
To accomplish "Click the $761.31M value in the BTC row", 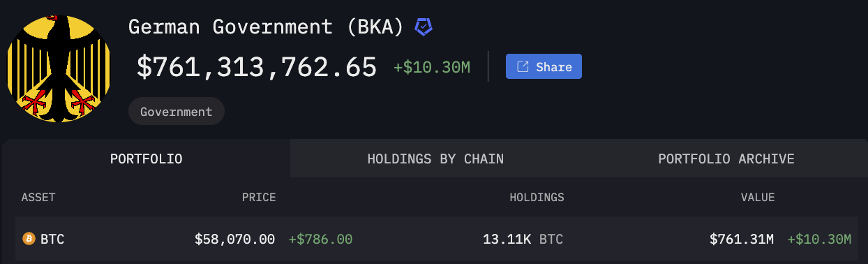I will coord(742,239).
